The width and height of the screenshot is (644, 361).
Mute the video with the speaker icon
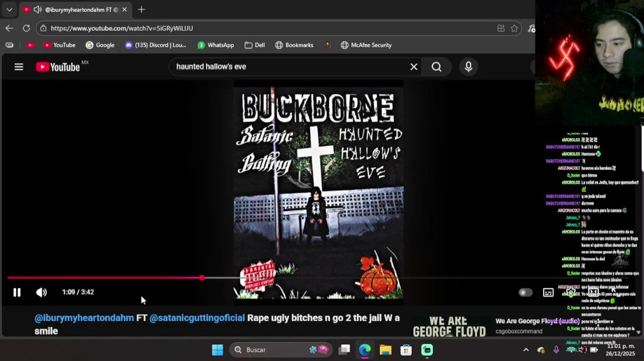[x=41, y=292]
